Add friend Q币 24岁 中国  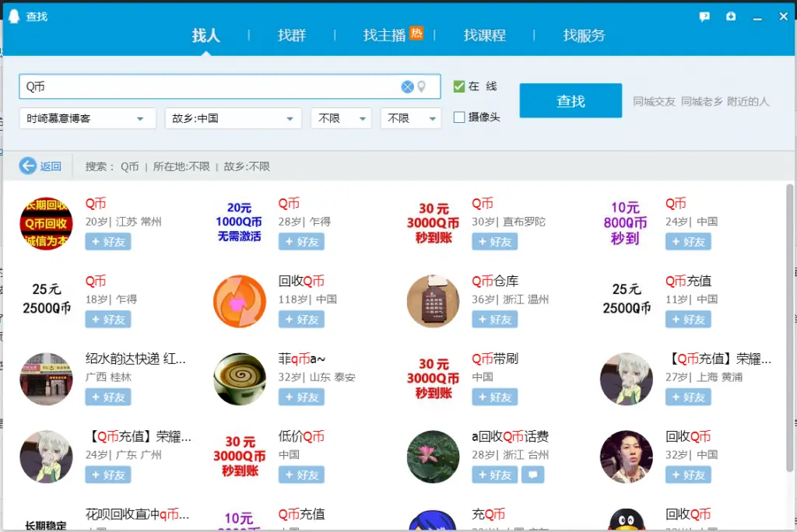click(688, 242)
